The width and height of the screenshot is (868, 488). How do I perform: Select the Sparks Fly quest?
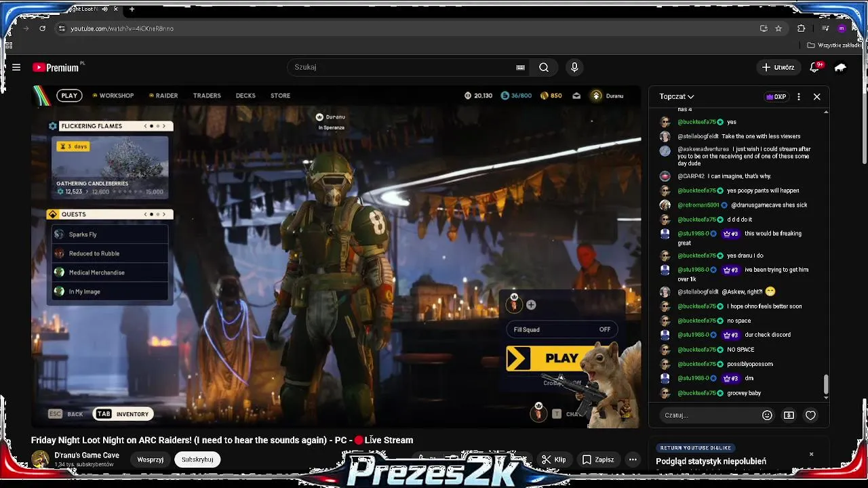tap(110, 235)
